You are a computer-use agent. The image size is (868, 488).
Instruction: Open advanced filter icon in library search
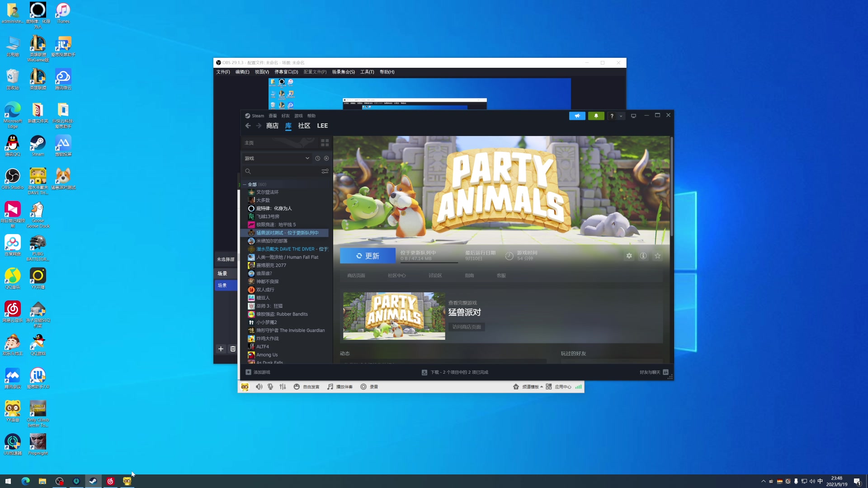point(325,171)
